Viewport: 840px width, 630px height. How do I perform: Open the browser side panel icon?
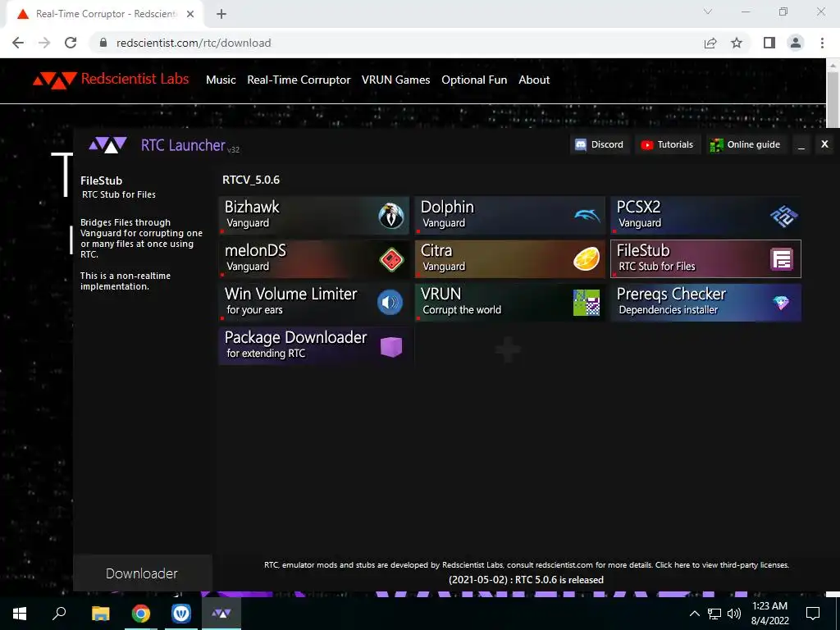coord(769,43)
